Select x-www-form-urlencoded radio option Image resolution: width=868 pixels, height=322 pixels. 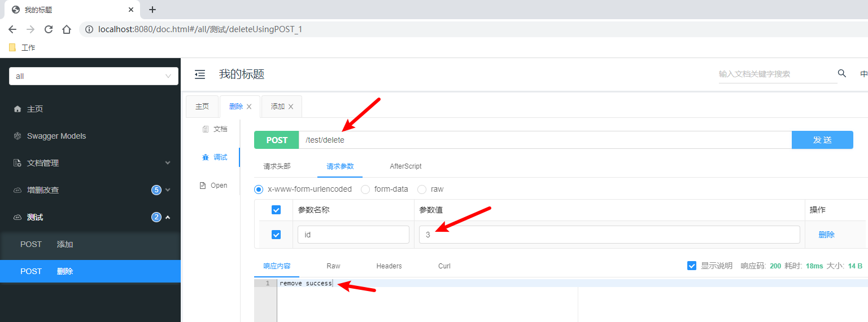259,189
